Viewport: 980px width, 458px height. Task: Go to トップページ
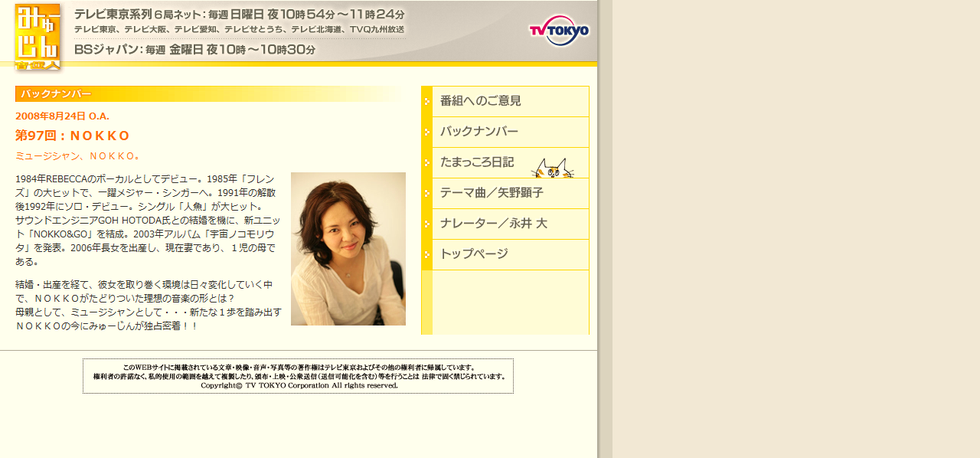(474, 254)
